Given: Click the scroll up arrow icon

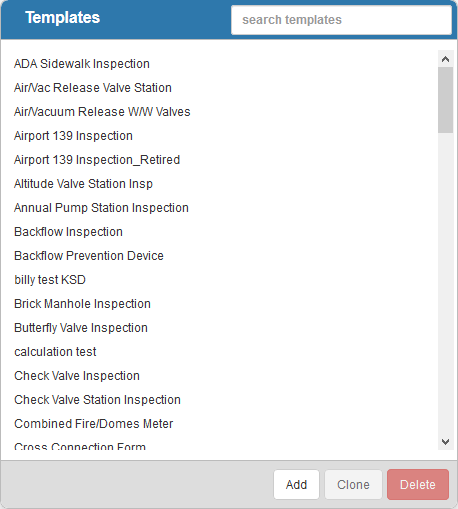Looking at the screenshot, I should pyautogui.click(x=445, y=59).
